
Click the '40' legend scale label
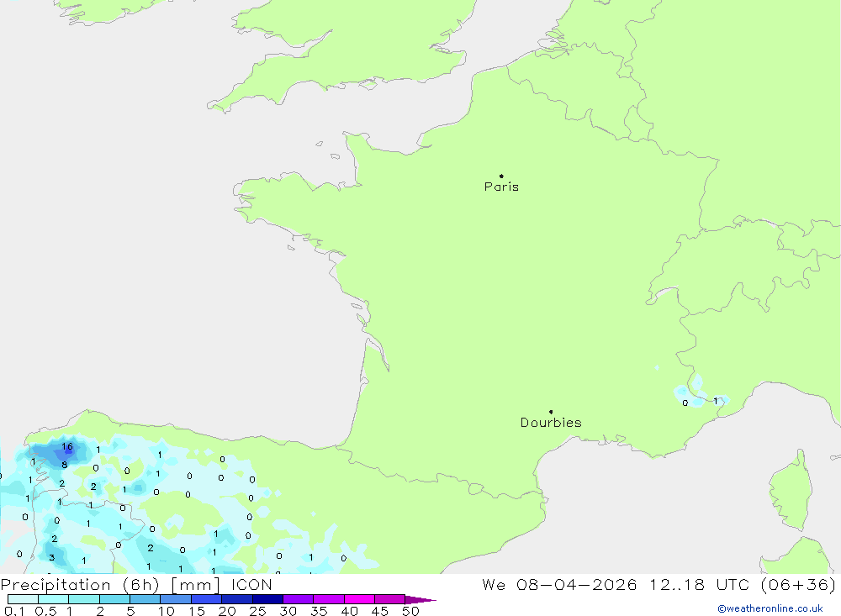[349, 611]
